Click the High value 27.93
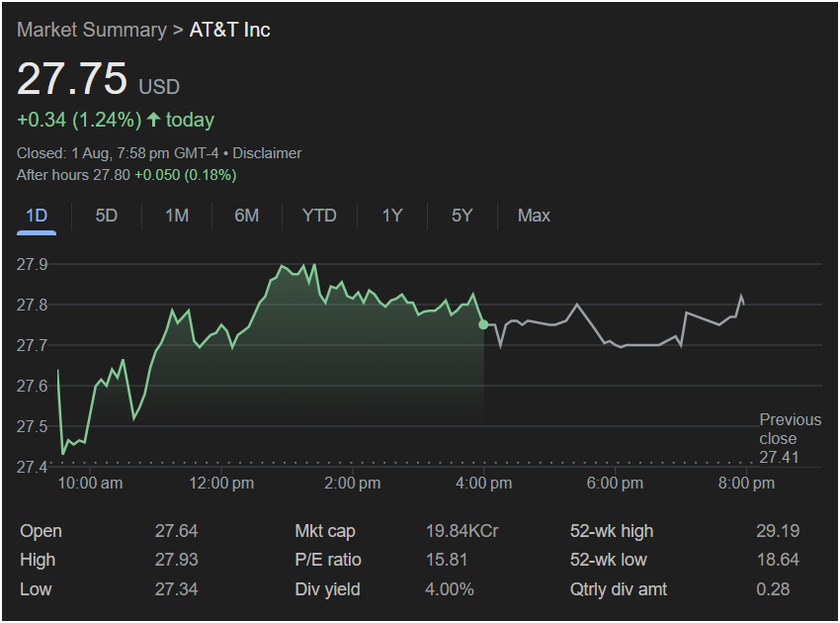 (176, 560)
